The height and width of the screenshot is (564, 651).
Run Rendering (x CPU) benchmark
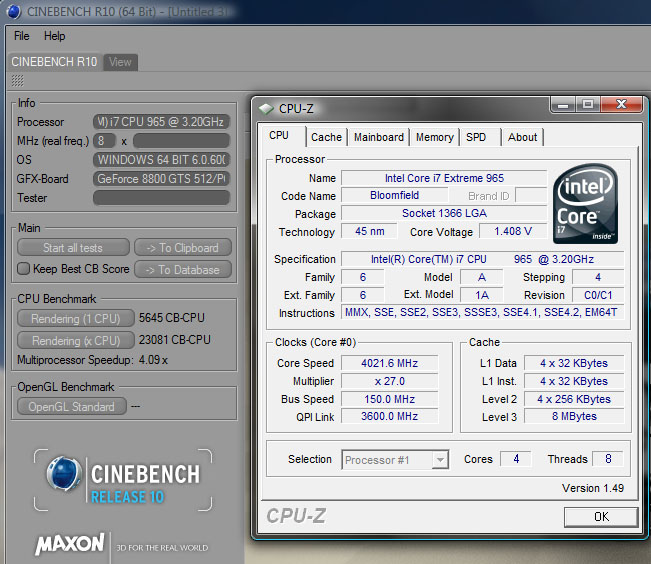tap(76, 341)
